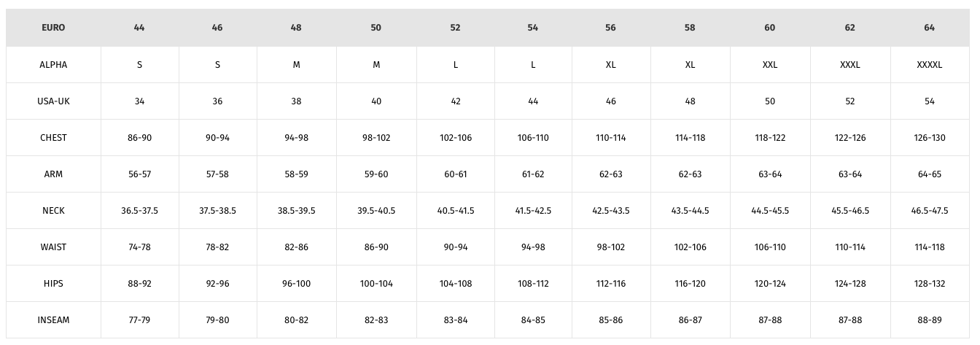Viewport: 980px width, 345px height.
Task: Click the ARM row label
Action: (53, 174)
